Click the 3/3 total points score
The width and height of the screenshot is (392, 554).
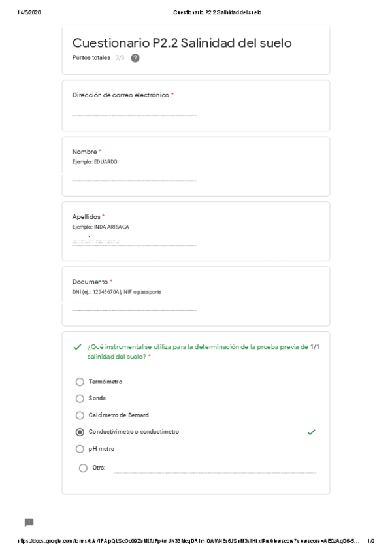click(120, 58)
